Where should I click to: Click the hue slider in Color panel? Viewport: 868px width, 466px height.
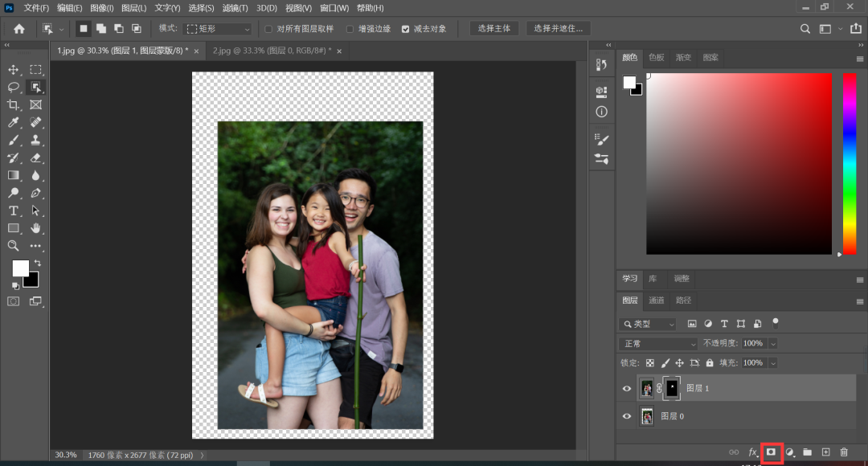tap(850, 164)
